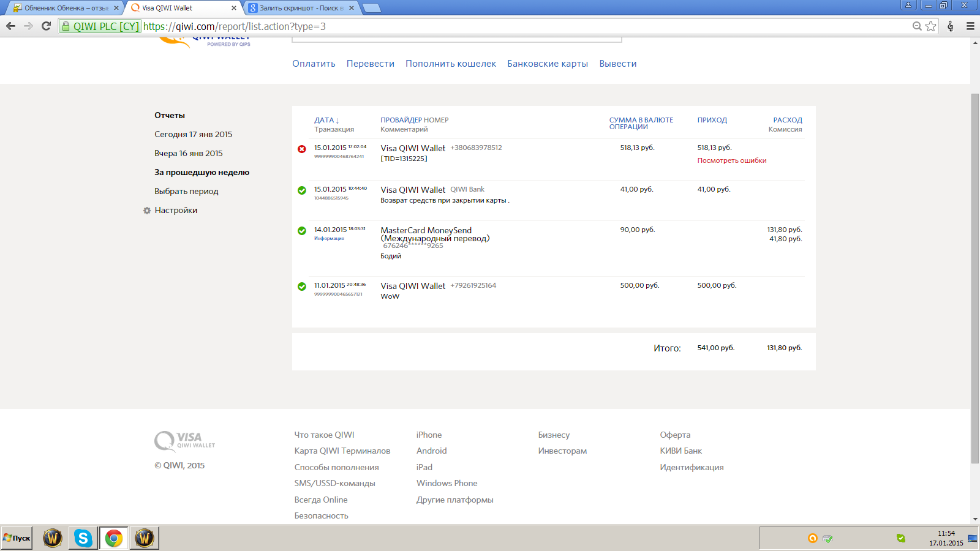
Task: Click the ПРИХОД column header
Action: pyautogui.click(x=712, y=120)
